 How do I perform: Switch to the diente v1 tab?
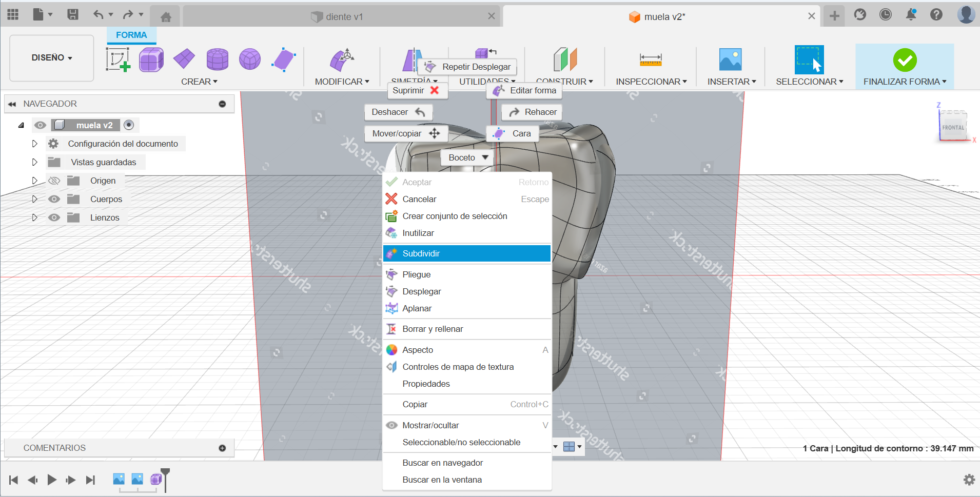[x=342, y=16]
